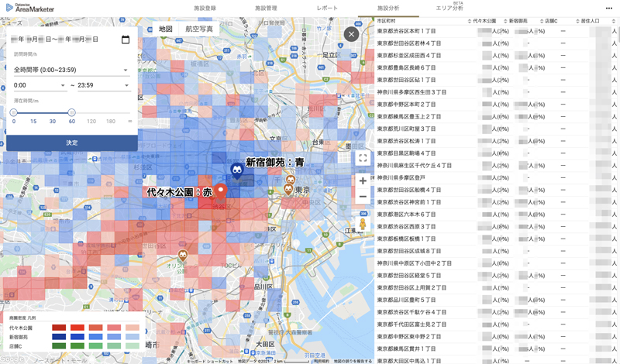Select row 東京都中野区本町2丁目
620x364 pixels.
coord(497,105)
